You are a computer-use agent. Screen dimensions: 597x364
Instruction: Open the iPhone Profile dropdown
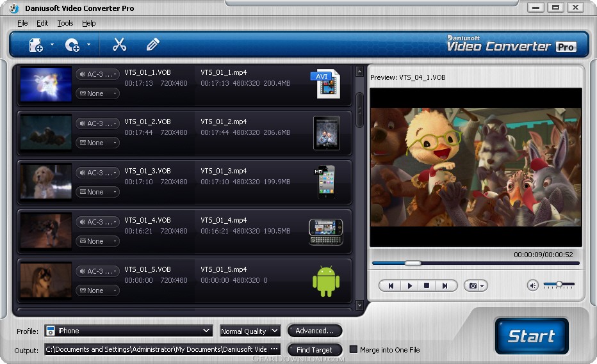pyautogui.click(x=128, y=331)
